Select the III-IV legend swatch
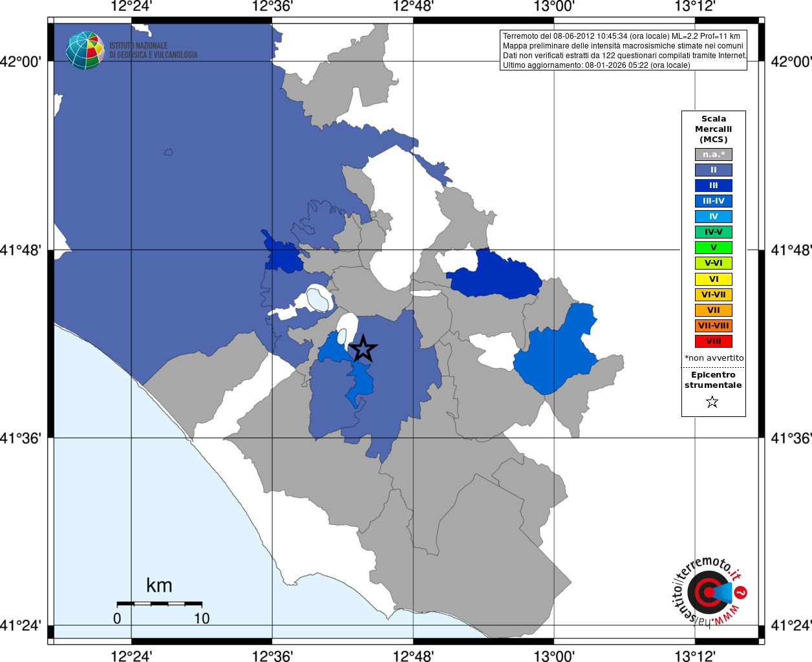This screenshot has height=662, width=812. [714, 201]
